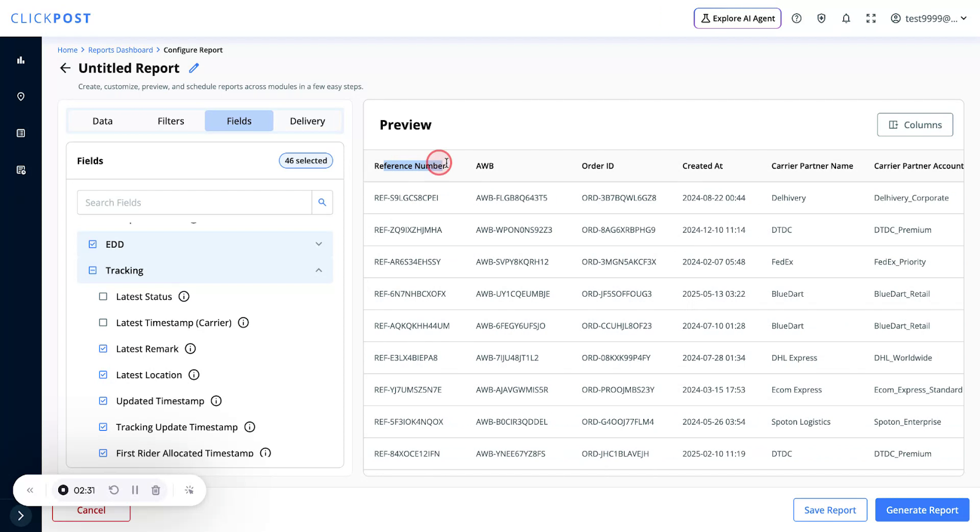This screenshot has height=532, width=980.
Task: Delete the recording with trash icon
Action: click(x=156, y=490)
